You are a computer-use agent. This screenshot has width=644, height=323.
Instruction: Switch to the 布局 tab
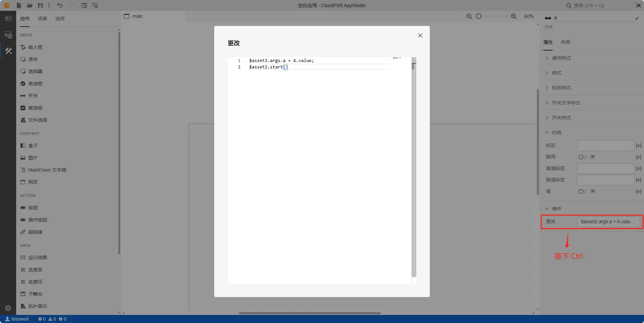tap(566, 42)
